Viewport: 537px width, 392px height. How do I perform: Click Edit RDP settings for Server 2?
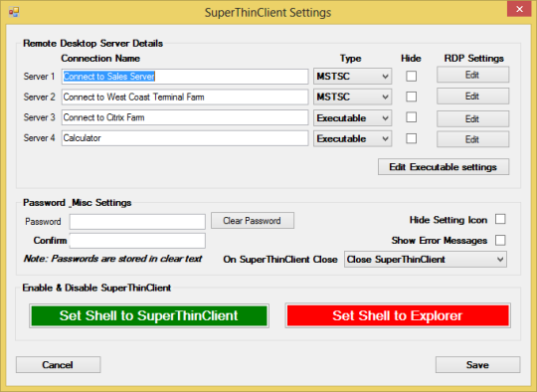472,97
